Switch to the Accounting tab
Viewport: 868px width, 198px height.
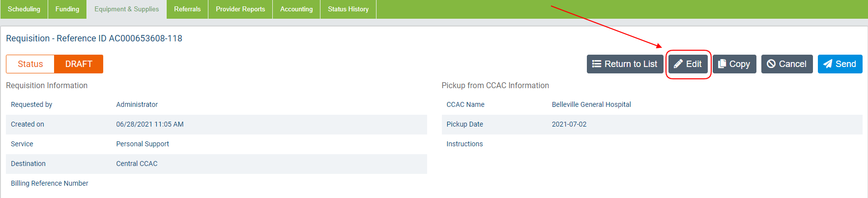click(296, 9)
